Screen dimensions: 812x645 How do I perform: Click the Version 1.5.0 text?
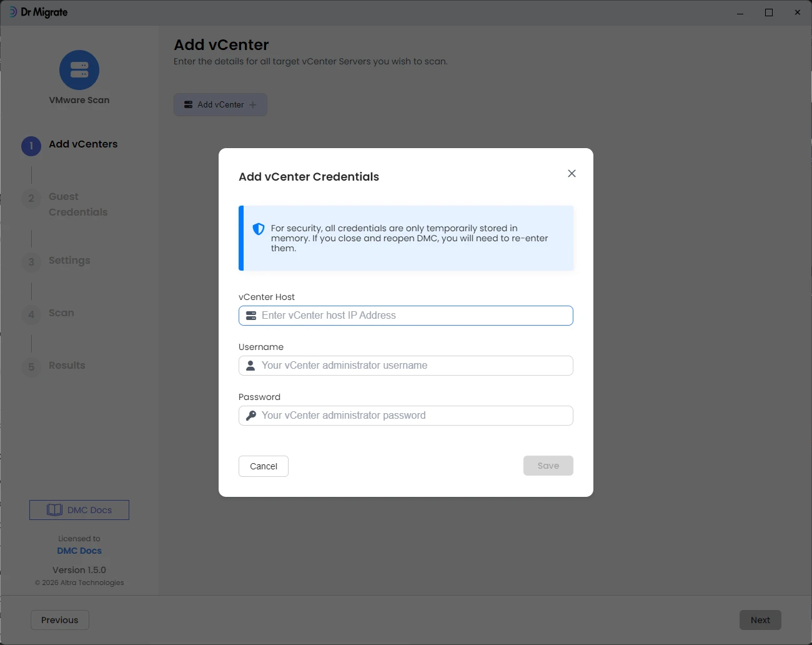(79, 570)
